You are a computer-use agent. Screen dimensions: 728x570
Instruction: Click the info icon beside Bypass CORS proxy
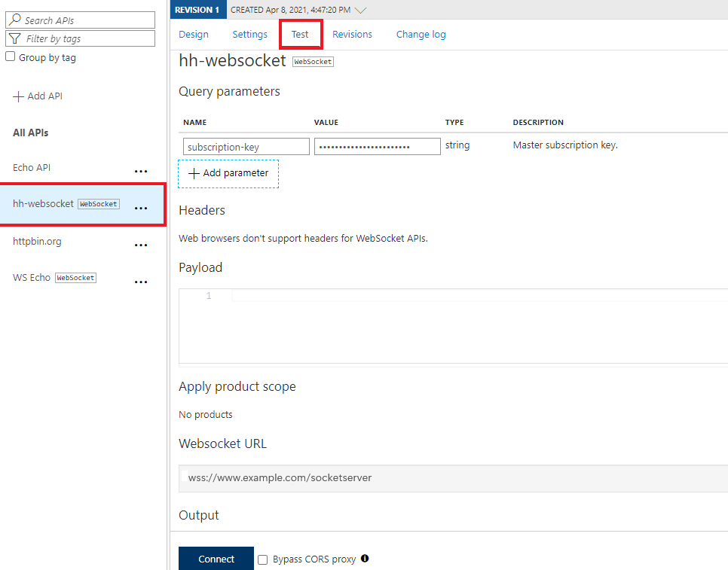(x=365, y=559)
